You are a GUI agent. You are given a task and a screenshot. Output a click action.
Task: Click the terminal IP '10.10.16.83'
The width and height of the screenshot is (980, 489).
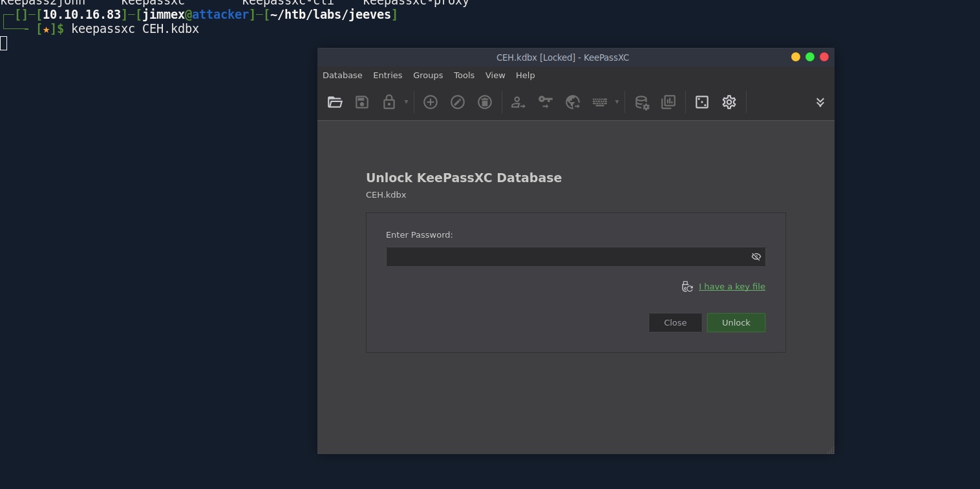(x=81, y=14)
